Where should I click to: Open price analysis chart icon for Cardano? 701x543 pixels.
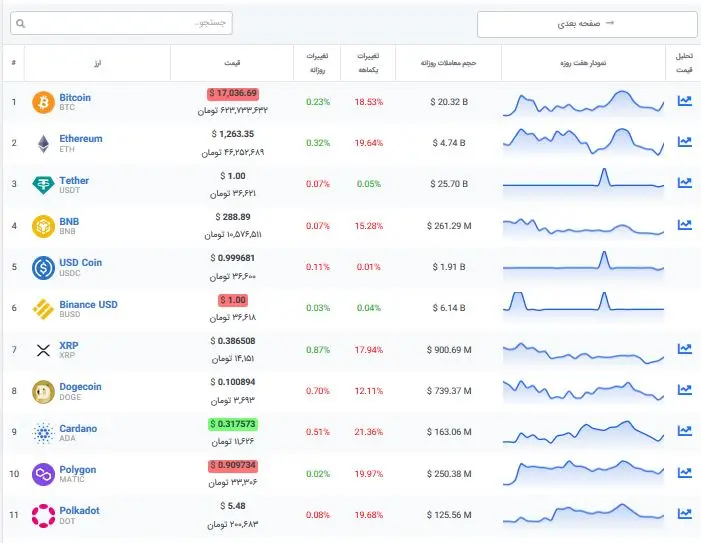tap(684, 430)
